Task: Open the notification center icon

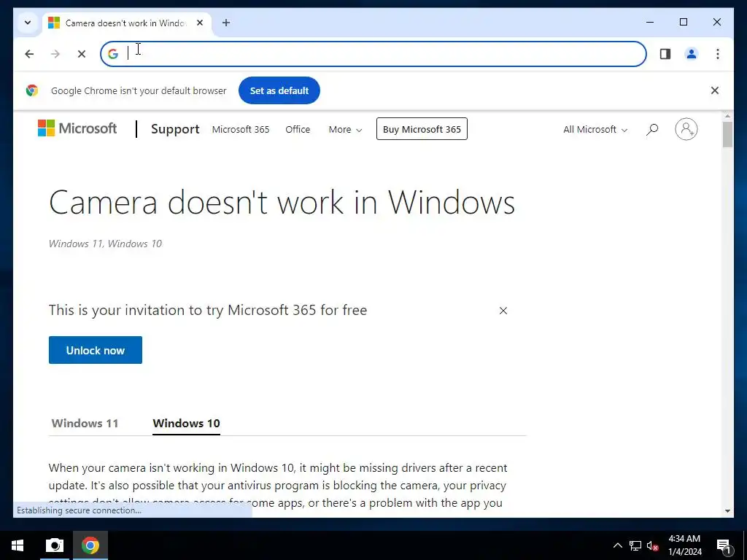Action: tap(724, 545)
